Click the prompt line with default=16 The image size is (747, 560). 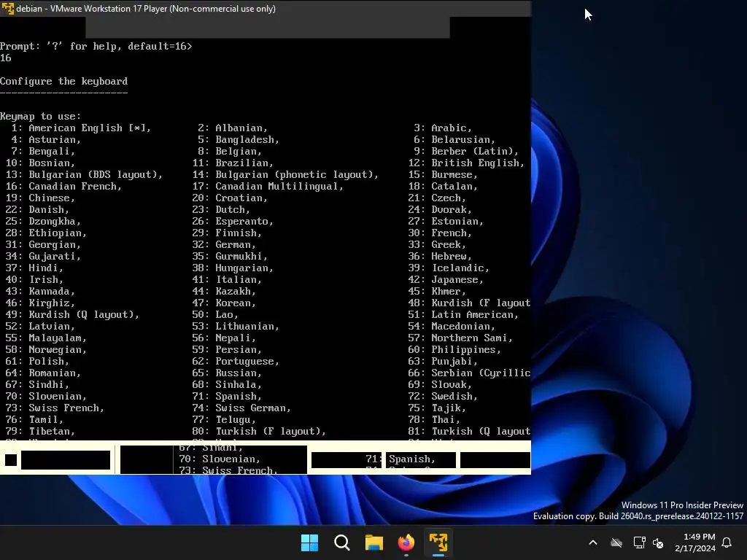click(x=96, y=46)
